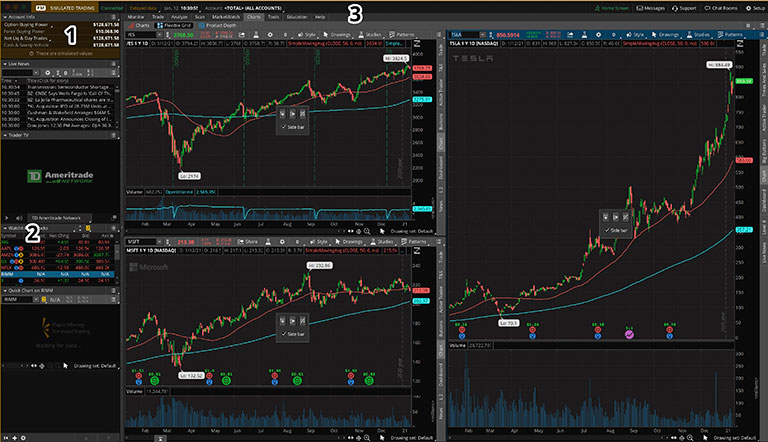Open Style menu on /ES chart
Screen dimensions: 768x442
coord(307,35)
